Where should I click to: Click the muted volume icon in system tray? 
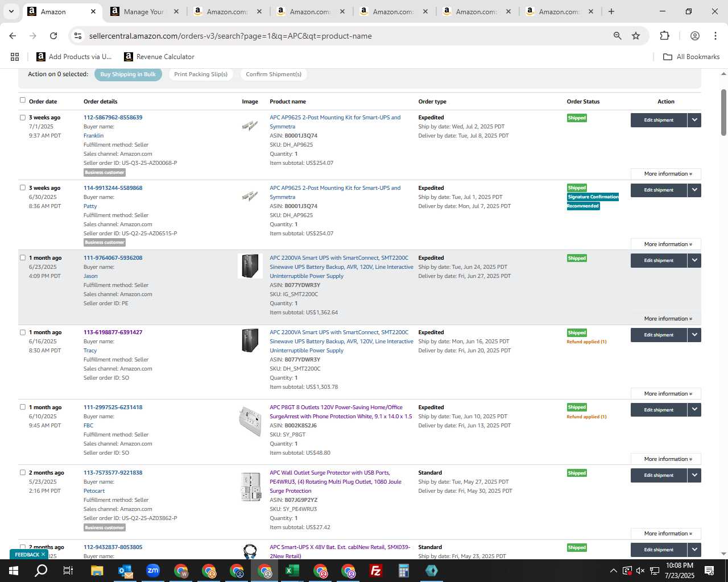[x=640, y=571]
